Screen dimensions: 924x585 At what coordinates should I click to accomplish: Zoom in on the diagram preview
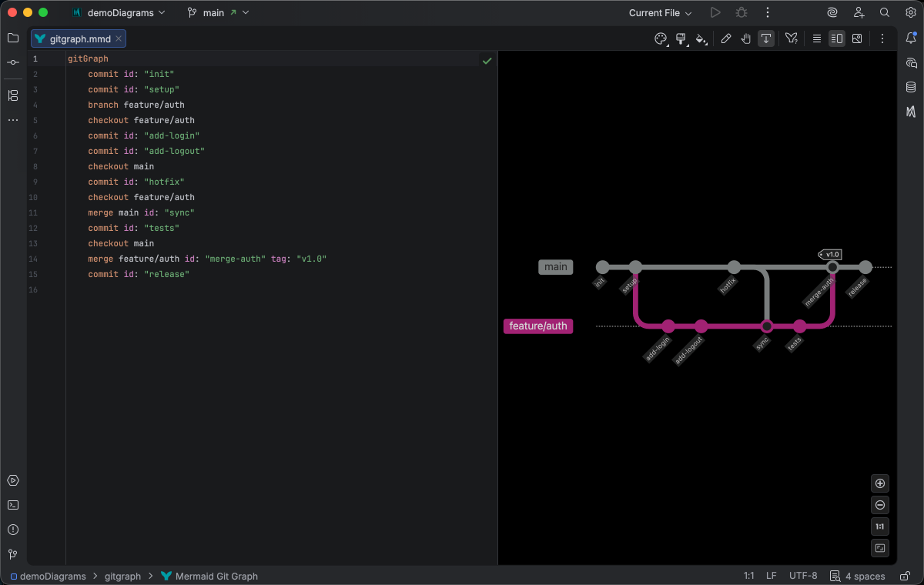tap(880, 483)
